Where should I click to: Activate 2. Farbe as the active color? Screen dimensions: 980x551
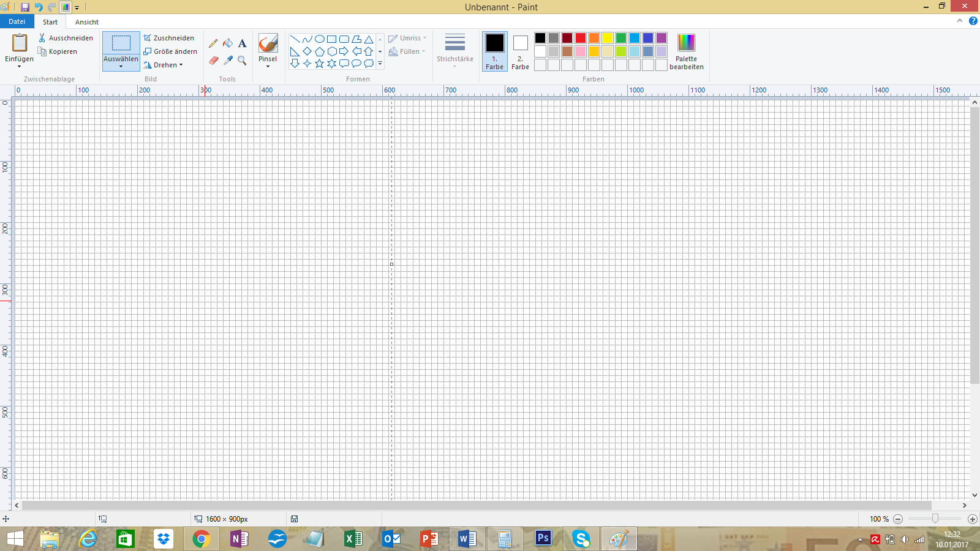click(x=520, y=51)
